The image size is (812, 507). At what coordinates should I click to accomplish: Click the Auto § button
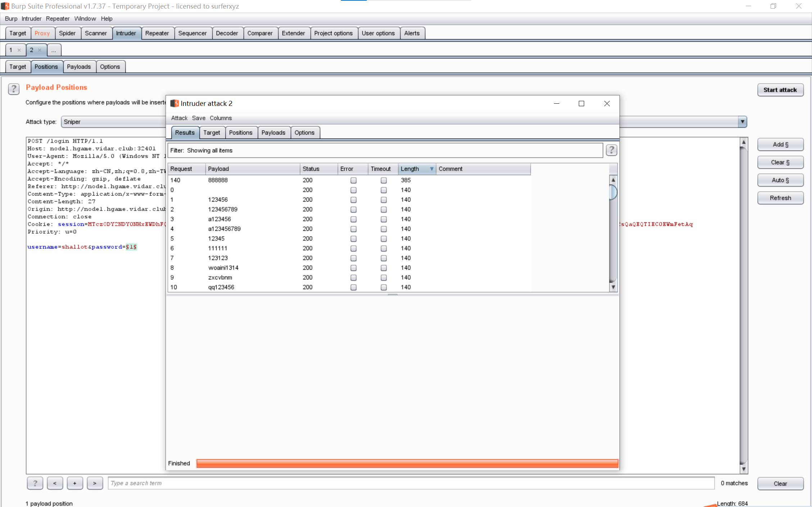[x=780, y=180]
